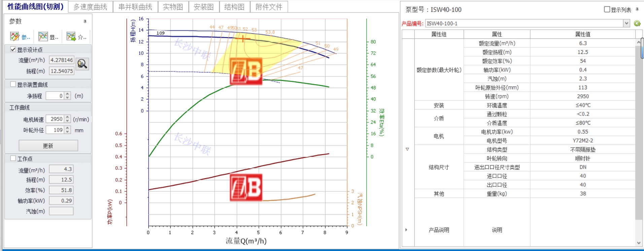The width and height of the screenshot is (644, 251).
Task: Click the 重量(kg) property cell
Action: pos(497,193)
